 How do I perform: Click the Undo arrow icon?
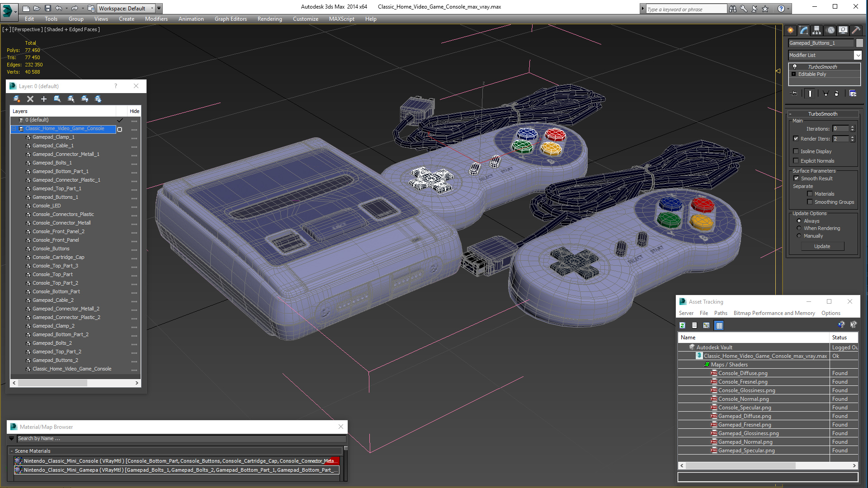tap(58, 8)
